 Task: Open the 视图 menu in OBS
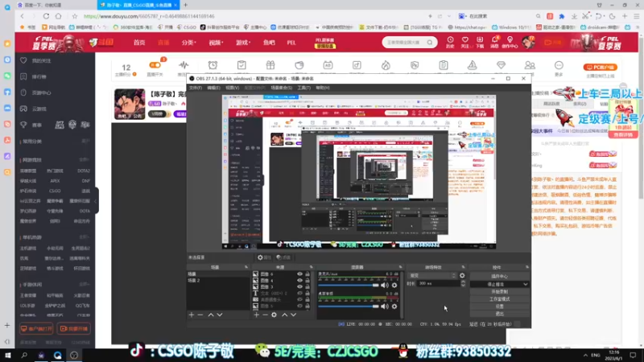point(232,88)
